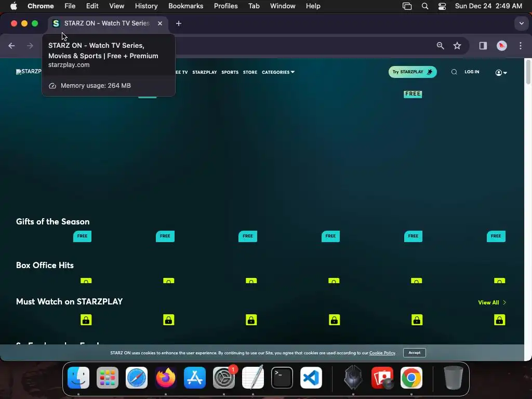Open Safari from the dock
Viewport: 532px width, 399px height.
click(x=137, y=378)
